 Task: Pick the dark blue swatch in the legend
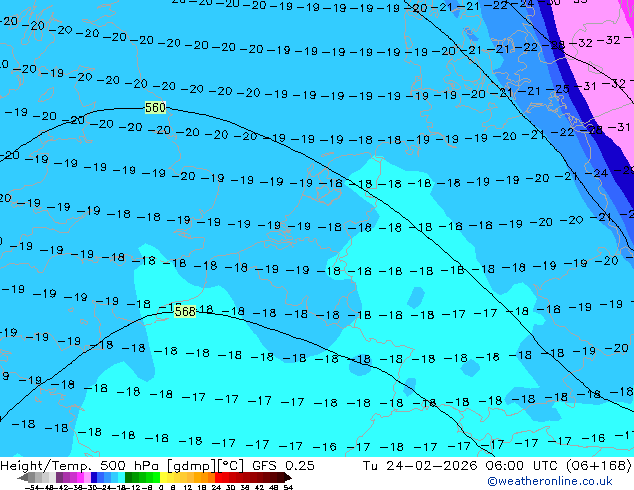pos(94,477)
